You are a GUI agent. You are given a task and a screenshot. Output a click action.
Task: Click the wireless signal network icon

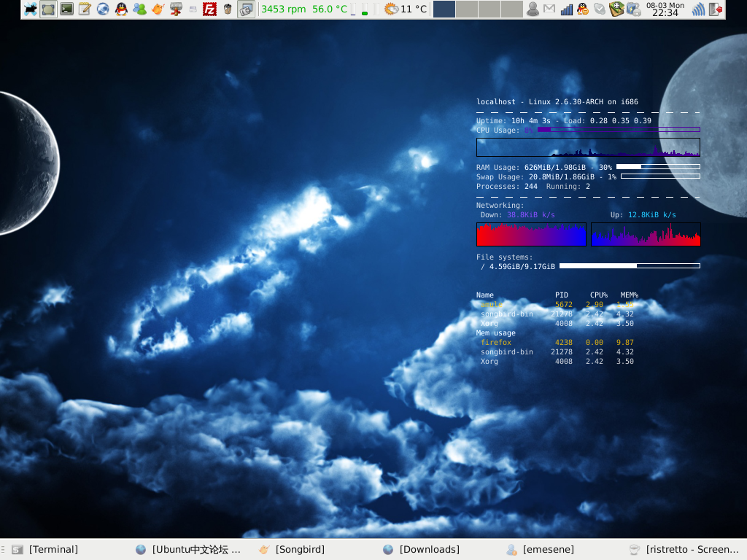click(x=698, y=9)
